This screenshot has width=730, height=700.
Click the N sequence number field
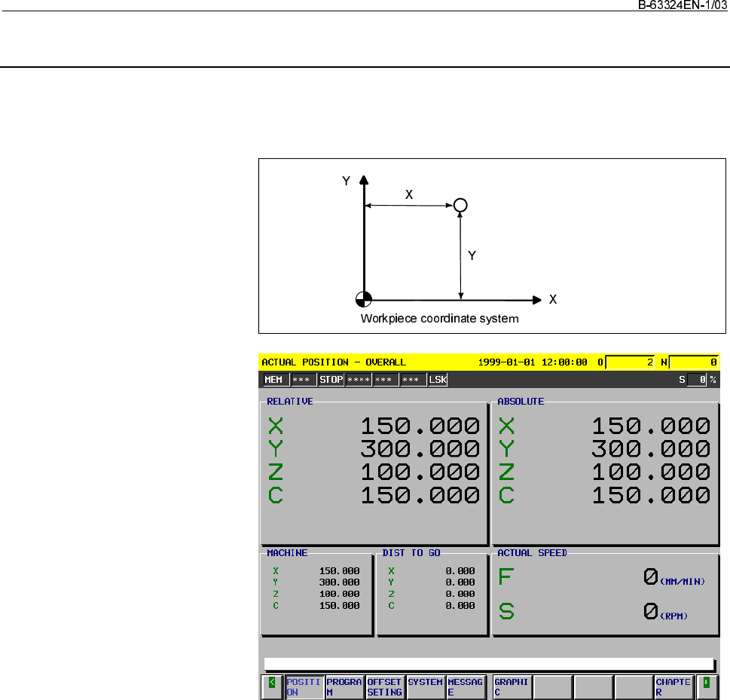(693, 362)
